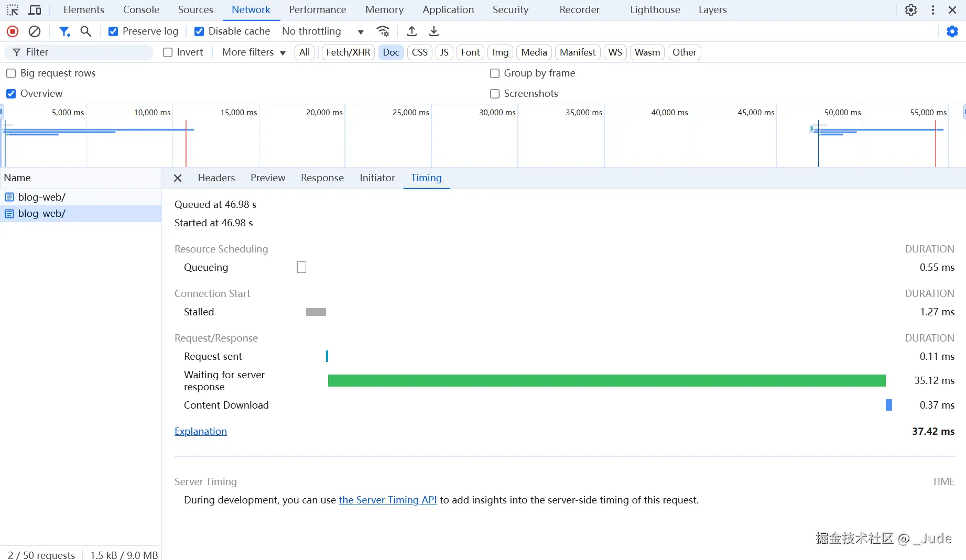Switch to the Security tab
Screen dimensions: 966x560
tap(511, 10)
